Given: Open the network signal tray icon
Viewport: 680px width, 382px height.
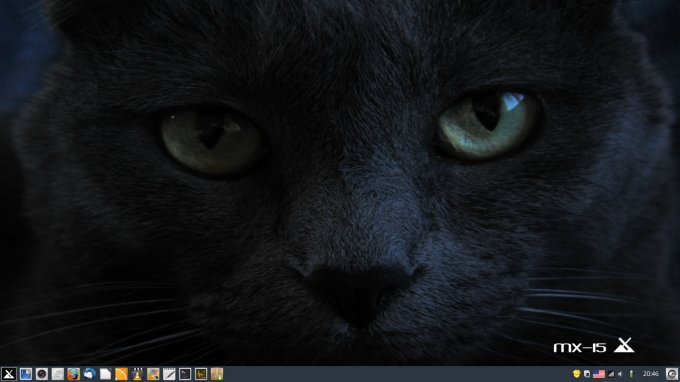Looking at the screenshot, I should pyautogui.click(x=611, y=374).
